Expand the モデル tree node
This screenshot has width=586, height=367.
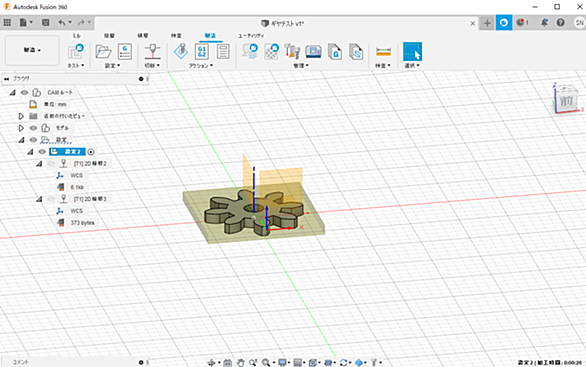coord(21,128)
